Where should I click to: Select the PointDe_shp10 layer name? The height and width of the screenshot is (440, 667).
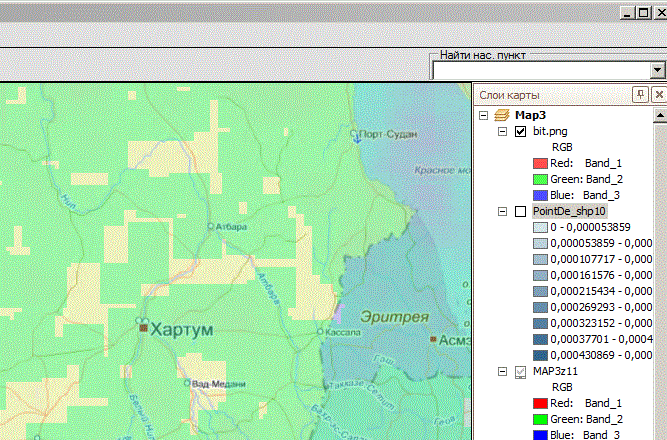coord(570,211)
